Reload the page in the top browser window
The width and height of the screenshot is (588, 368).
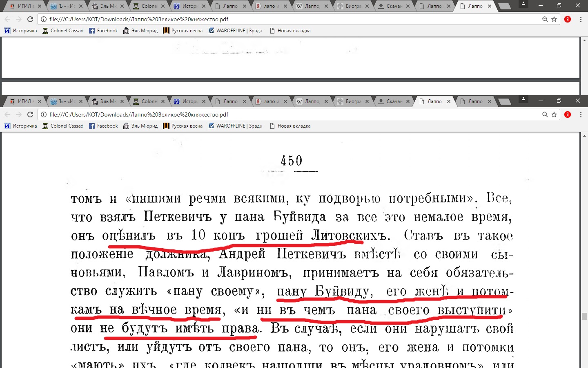(x=30, y=19)
